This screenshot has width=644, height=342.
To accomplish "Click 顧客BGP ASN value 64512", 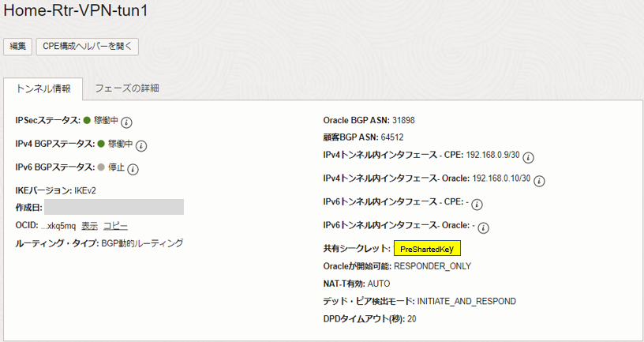I will click(391, 137).
